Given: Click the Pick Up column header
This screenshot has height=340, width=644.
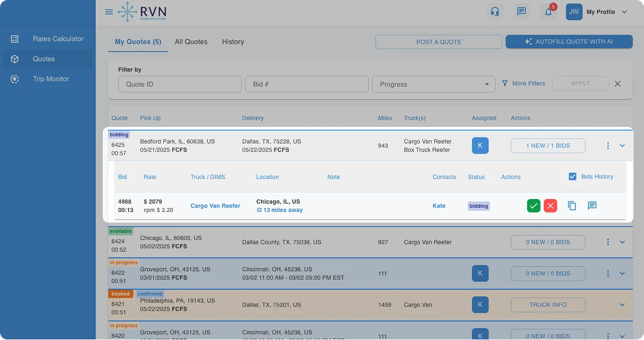Looking at the screenshot, I should 150,118.
